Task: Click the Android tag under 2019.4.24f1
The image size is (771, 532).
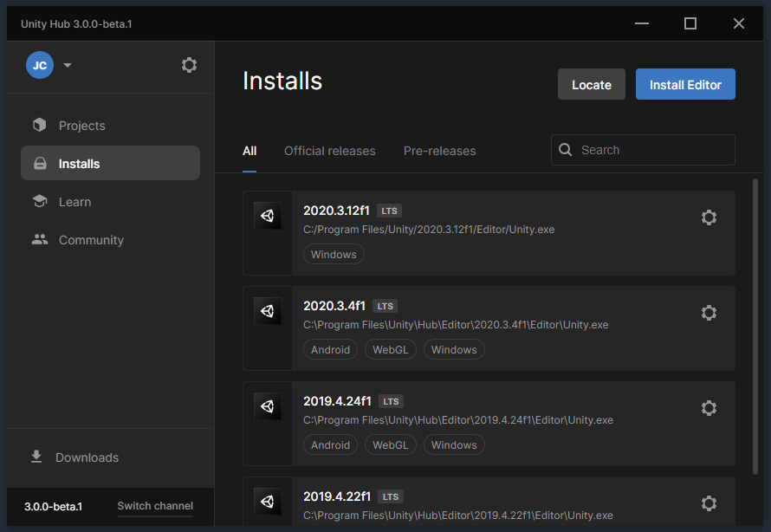Action: 330,445
